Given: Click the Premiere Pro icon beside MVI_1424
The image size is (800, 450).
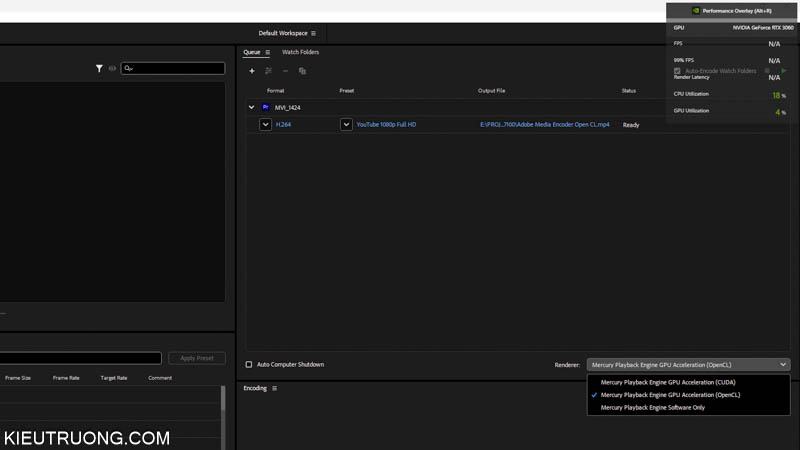Looking at the screenshot, I should click(265, 107).
